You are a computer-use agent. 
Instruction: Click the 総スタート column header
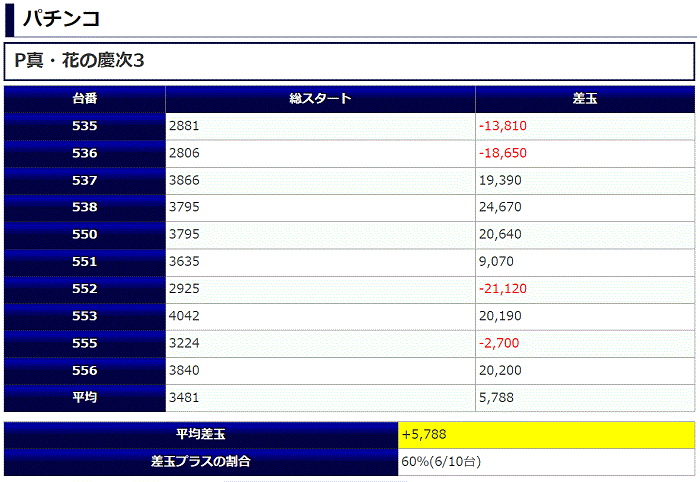(320, 99)
